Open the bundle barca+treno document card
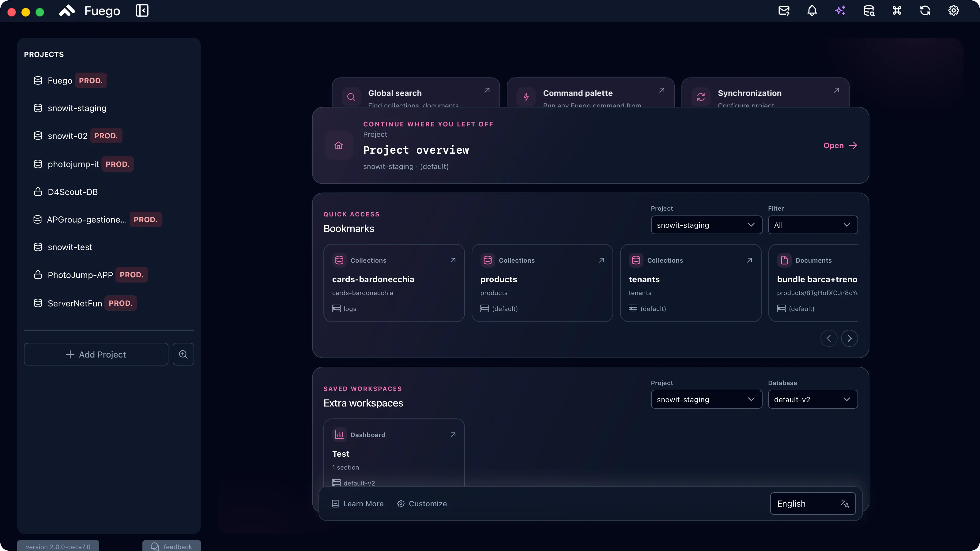This screenshot has height=551, width=980. click(x=813, y=283)
